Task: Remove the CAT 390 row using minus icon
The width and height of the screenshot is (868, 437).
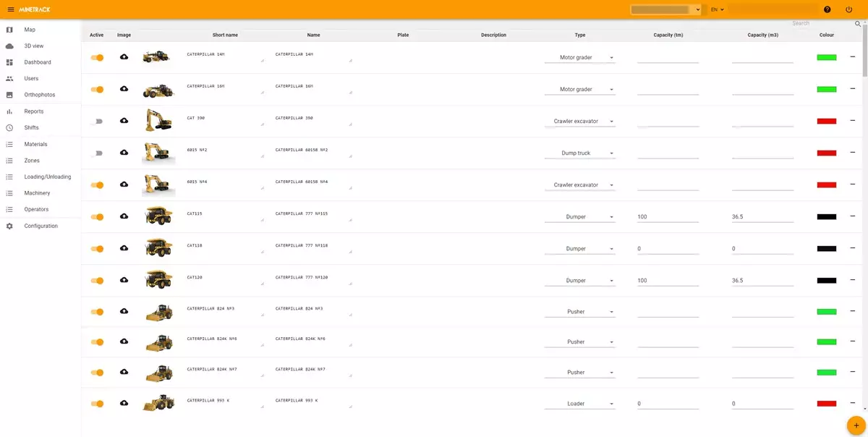Action: [x=853, y=121]
